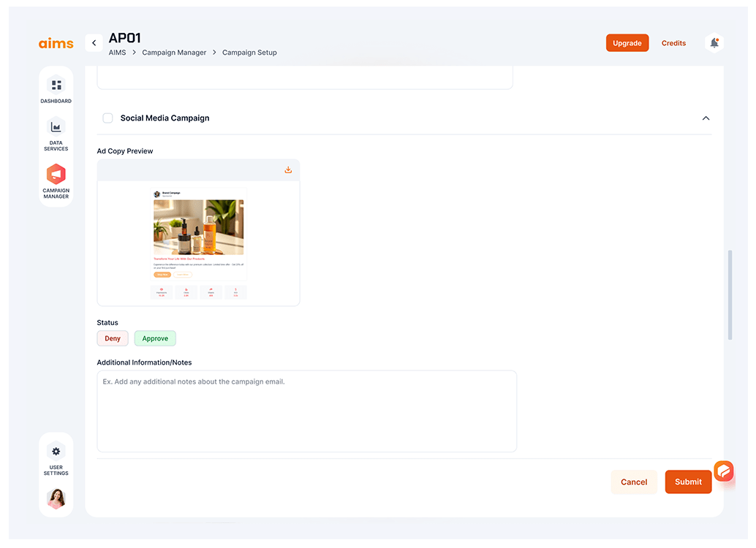The image size is (756, 548).
Task: Go to Campaign Manager breadcrumb
Action: pos(174,53)
